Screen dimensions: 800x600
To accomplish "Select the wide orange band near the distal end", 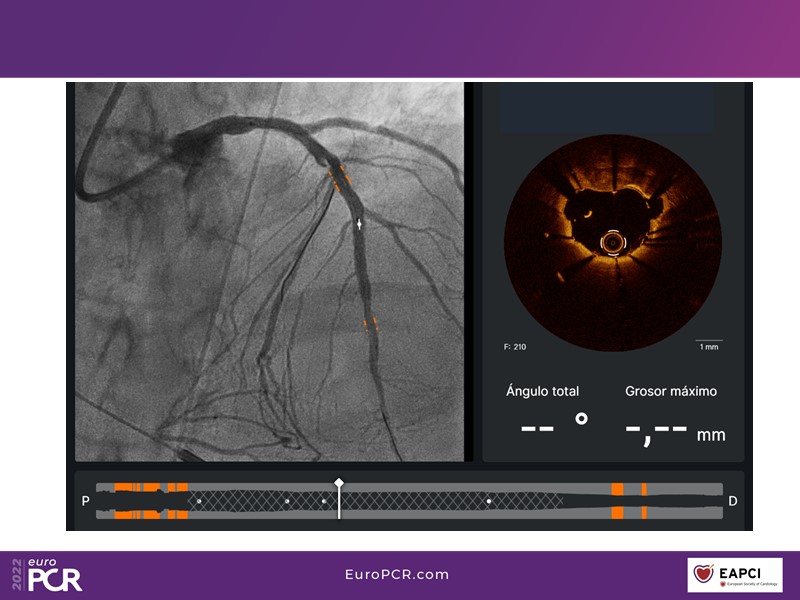I will (x=618, y=500).
